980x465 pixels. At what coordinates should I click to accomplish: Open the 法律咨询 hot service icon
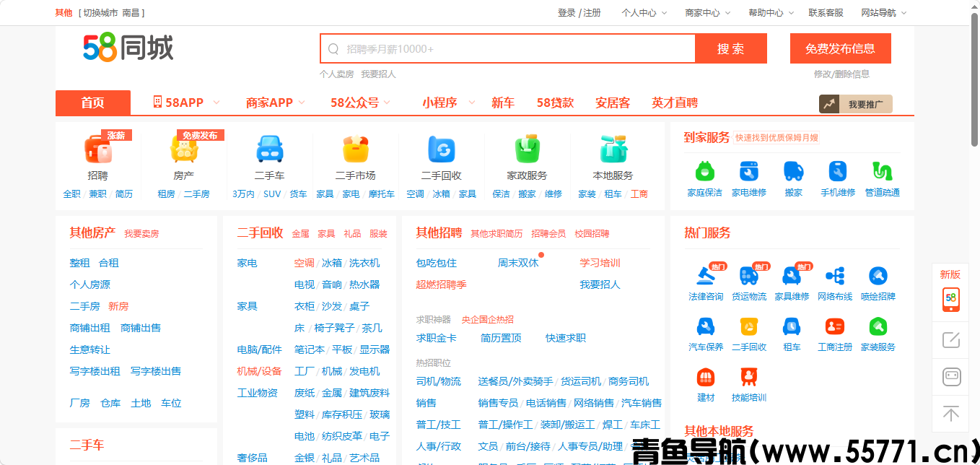[x=705, y=275]
